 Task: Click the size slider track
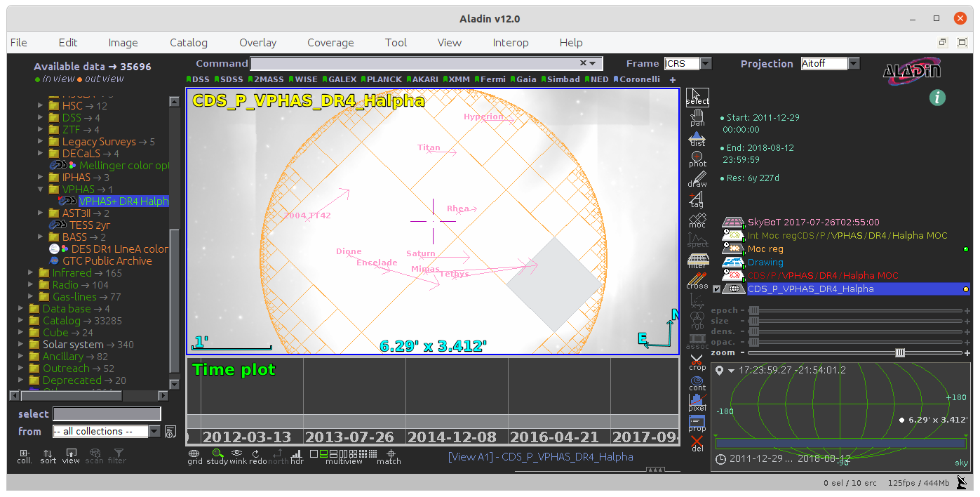(856, 321)
